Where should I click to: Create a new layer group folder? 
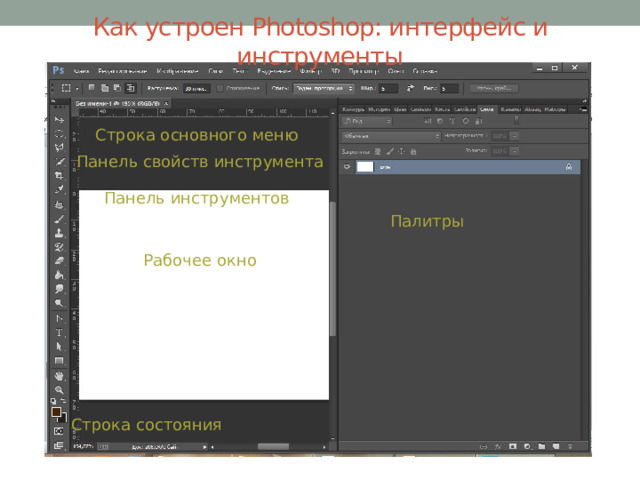tap(542, 447)
